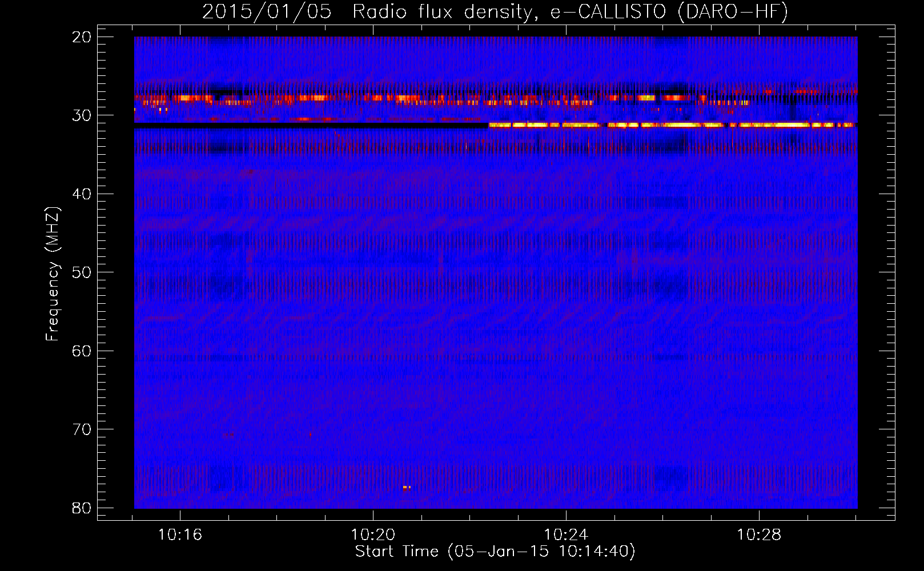
Task: Click the frequency tick label '30'
Action: (82, 115)
